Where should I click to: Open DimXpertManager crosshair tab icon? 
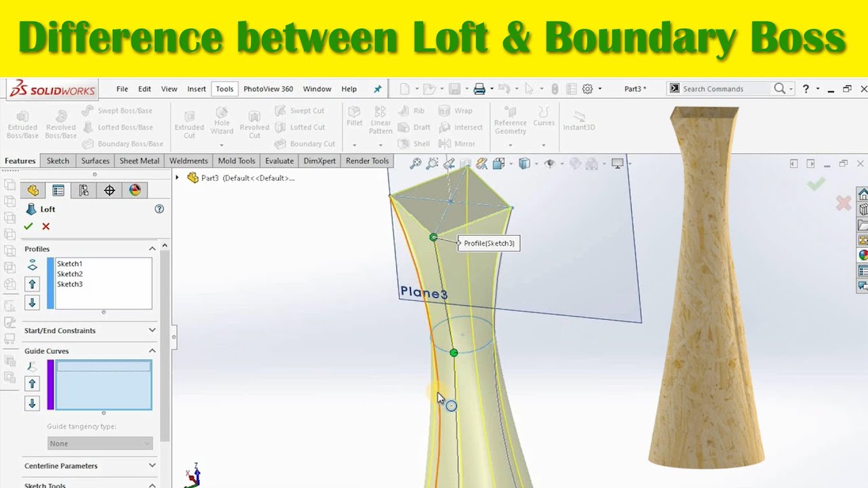point(109,190)
